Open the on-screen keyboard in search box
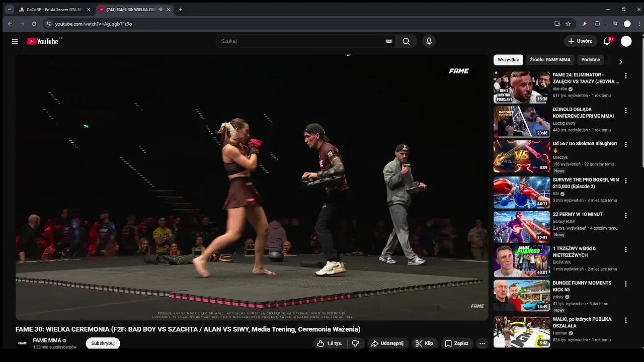Image resolution: width=644 pixels, height=362 pixels. coord(388,41)
